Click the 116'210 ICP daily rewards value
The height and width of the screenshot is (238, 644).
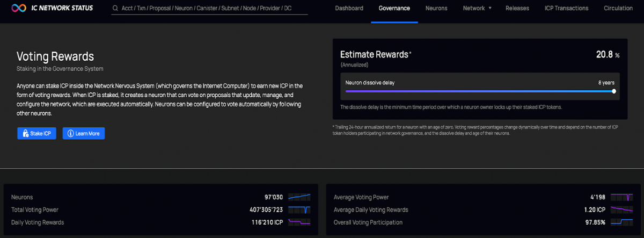tap(267, 222)
